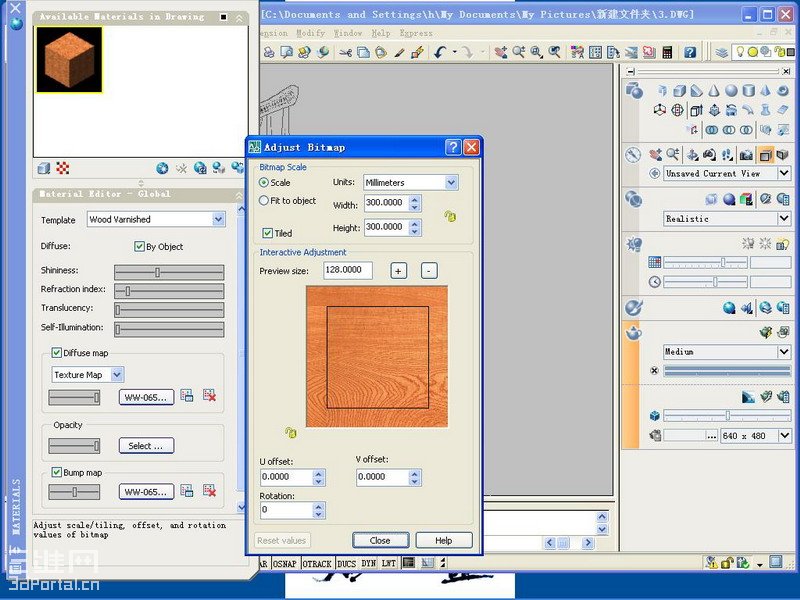Open the Window menu
The height and width of the screenshot is (600, 800).
(x=348, y=33)
